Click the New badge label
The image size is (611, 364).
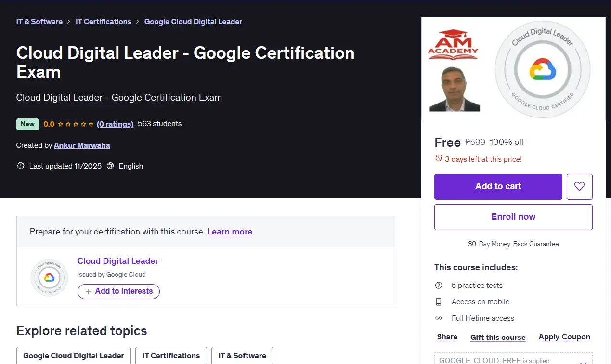27,124
